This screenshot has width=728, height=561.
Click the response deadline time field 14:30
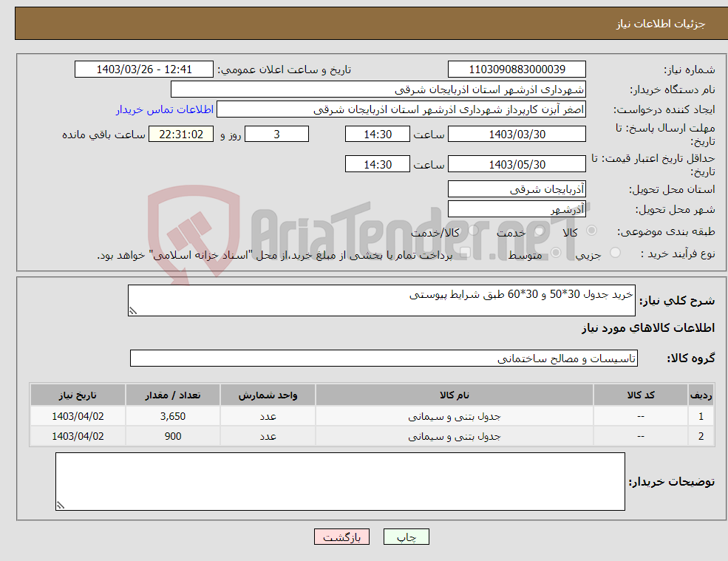[x=378, y=135]
